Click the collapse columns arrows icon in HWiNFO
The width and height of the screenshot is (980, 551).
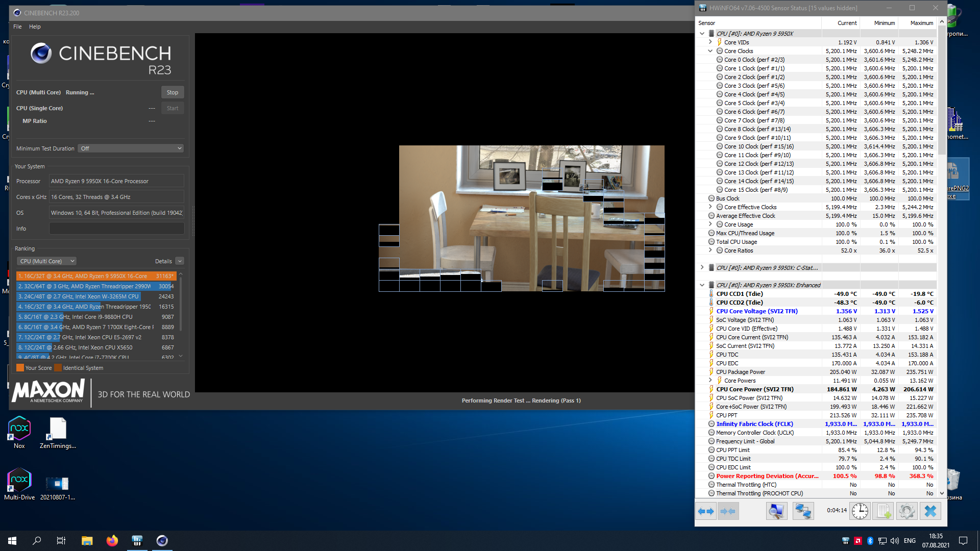728,511
